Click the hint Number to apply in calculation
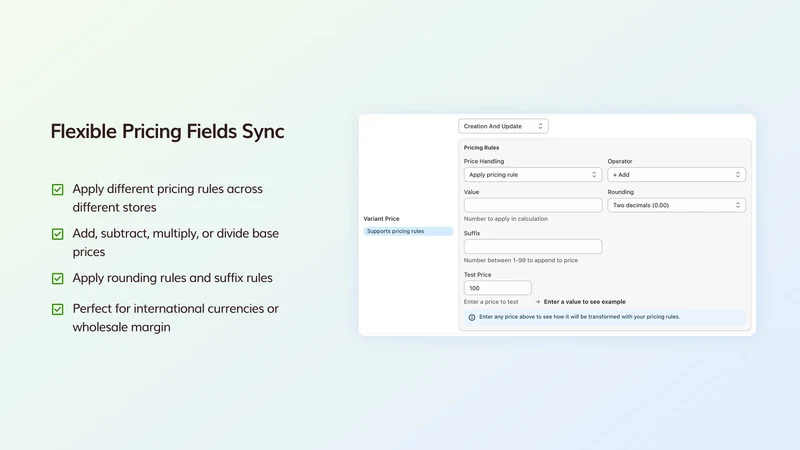The height and width of the screenshot is (450, 800). tap(506, 218)
